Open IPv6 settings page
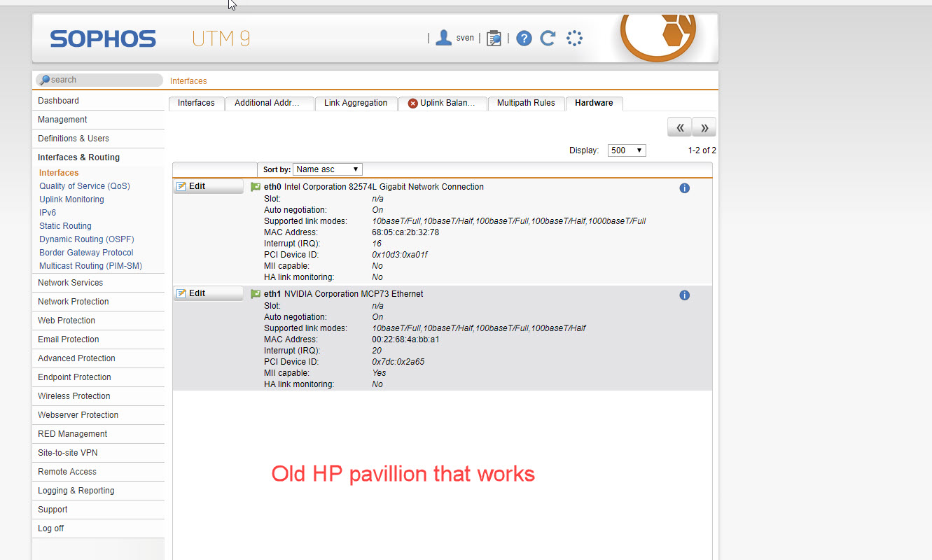Viewport: 932px width, 560px height. click(x=48, y=213)
